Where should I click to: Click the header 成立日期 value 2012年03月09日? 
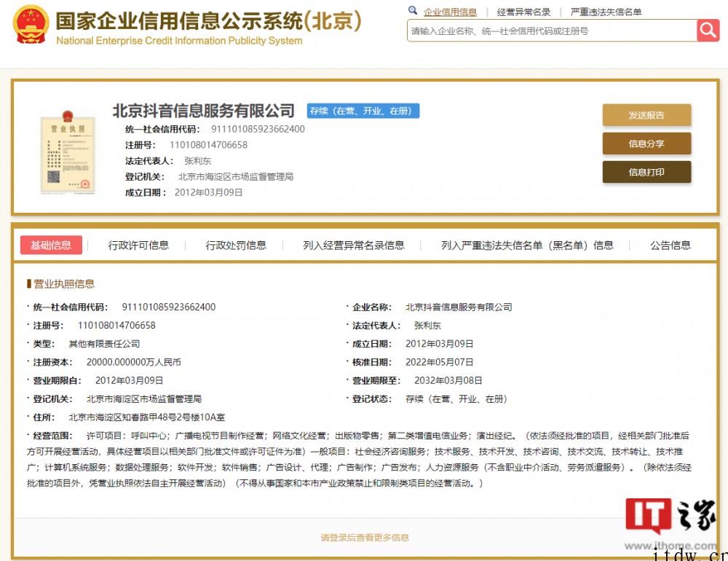coord(208,192)
